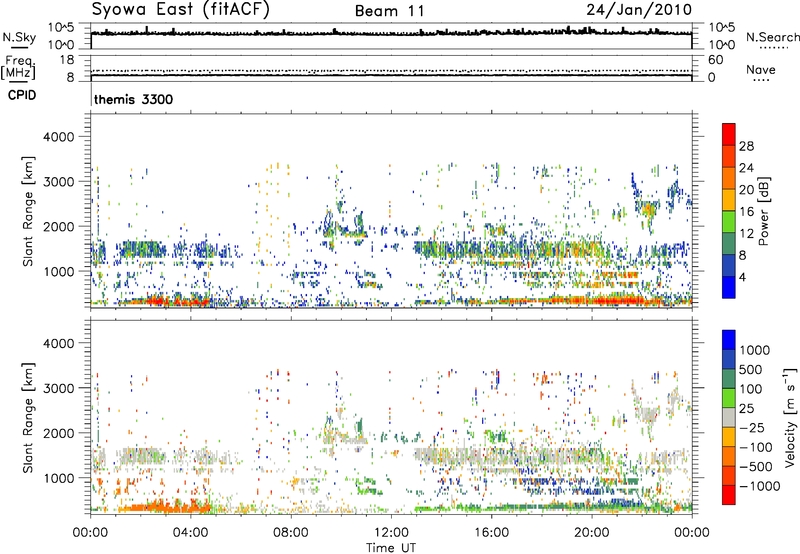This screenshot has height=554, width=800.
Task: Click the 'Beam 11' heading
Action: [390, 11]
